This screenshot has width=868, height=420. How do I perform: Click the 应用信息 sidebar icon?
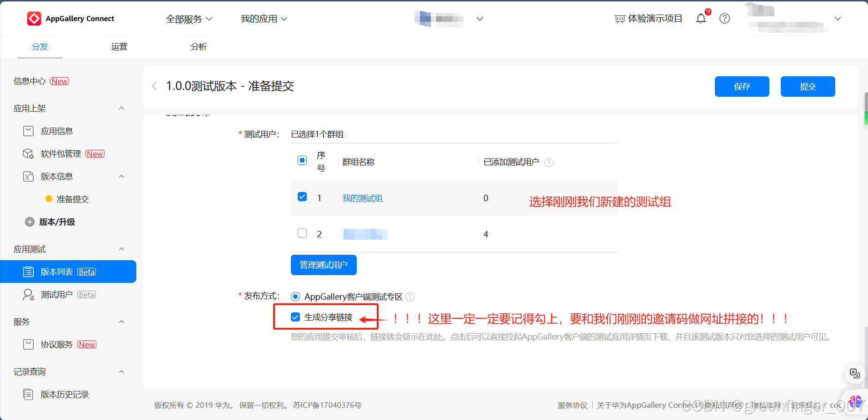(x=28, y=131)
